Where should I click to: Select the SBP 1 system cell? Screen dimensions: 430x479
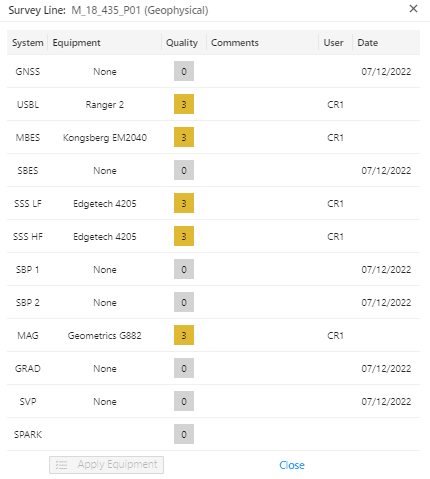pos(28,269)
